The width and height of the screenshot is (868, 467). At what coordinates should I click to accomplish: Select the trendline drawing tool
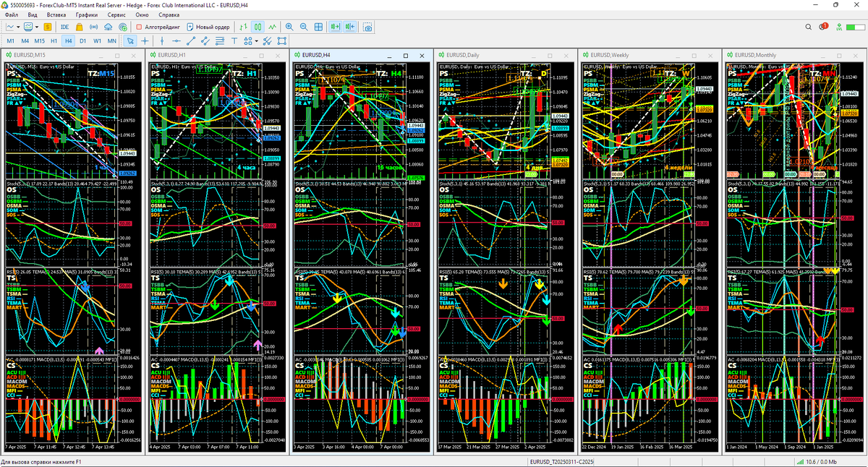(191, 40)
